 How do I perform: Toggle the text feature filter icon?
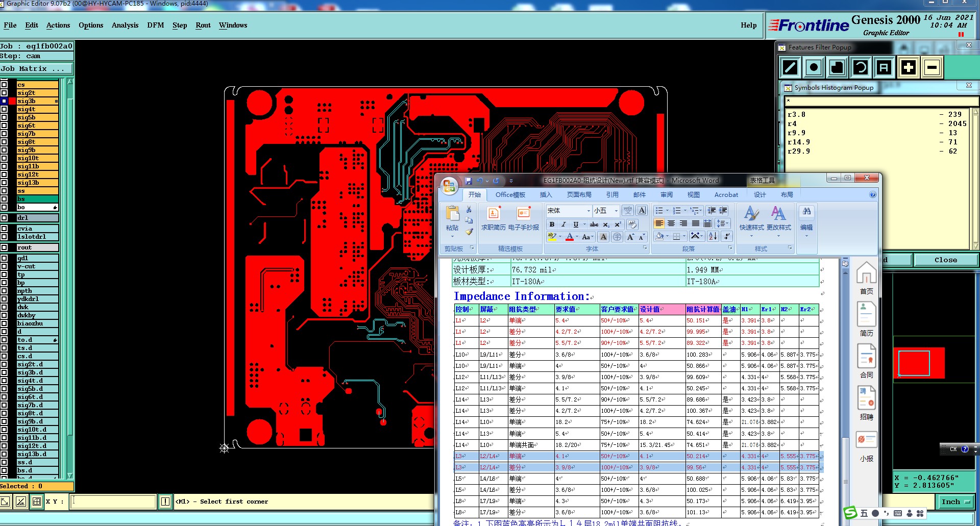[x=884, y=67]
